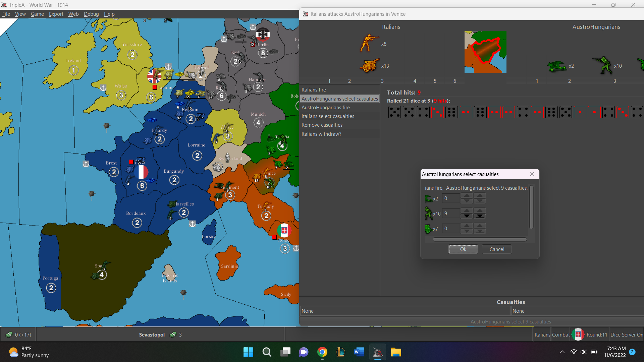Click the German flag icon at Berlin

tap(263, 34)
